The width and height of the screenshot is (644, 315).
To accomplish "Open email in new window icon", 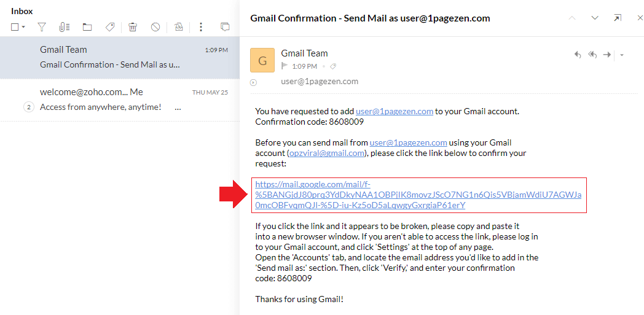I will 618,18.
